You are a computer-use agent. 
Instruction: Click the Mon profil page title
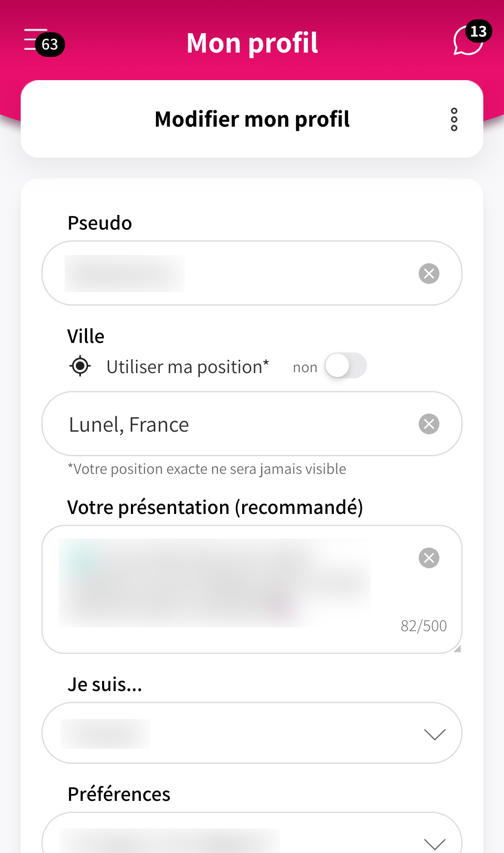click(252, 43)
